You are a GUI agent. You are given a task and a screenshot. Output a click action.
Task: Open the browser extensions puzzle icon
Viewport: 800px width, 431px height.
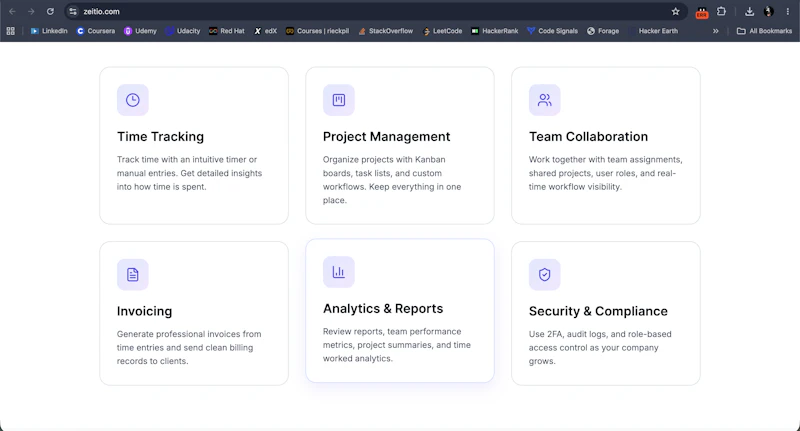point(721,11)
